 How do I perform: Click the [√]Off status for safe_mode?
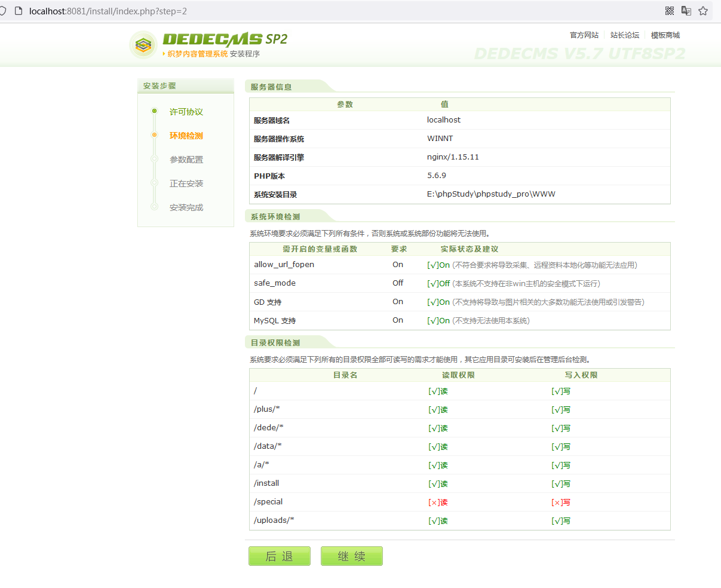coord(439,283)
